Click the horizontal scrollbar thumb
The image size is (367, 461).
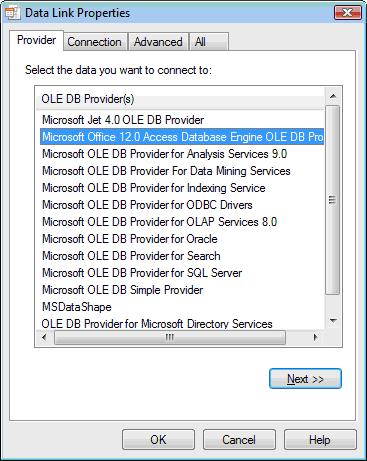pyautogui.click(x=170, y=337)
